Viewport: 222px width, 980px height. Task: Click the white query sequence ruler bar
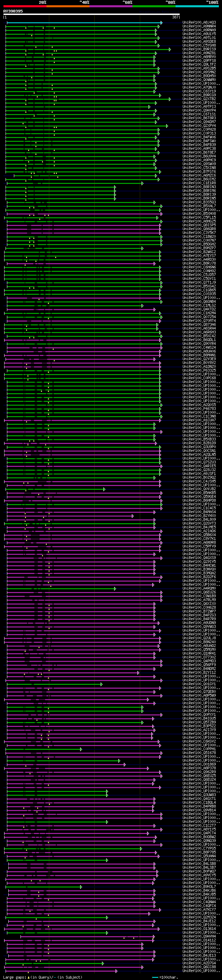coord(92,15)
